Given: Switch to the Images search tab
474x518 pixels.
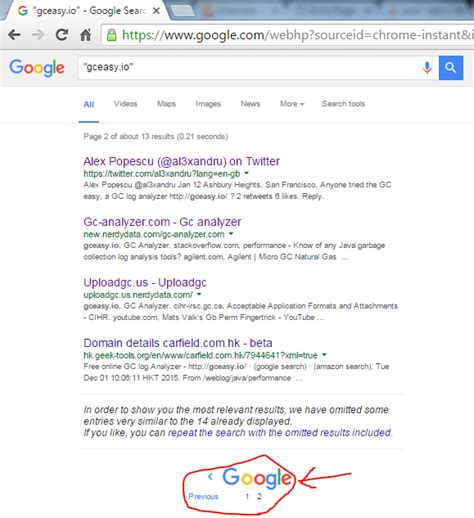Looking at the screenshot, I should point(208,104).
